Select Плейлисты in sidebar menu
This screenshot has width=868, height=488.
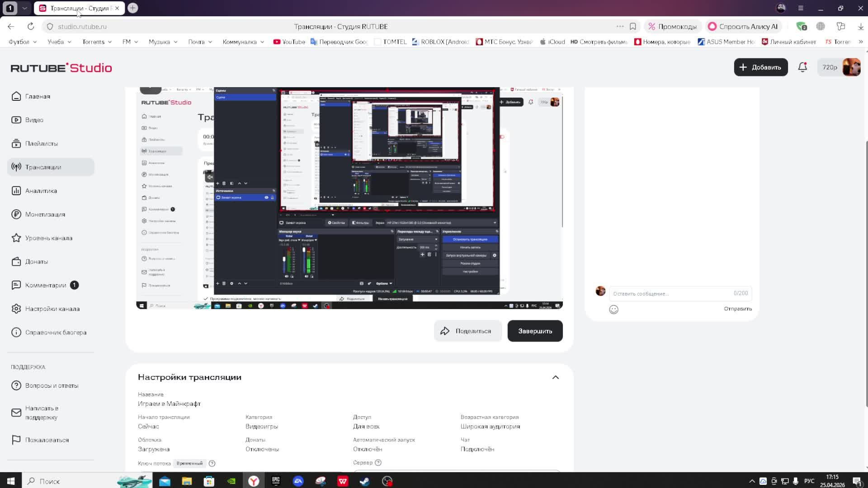tap(41, 144)
